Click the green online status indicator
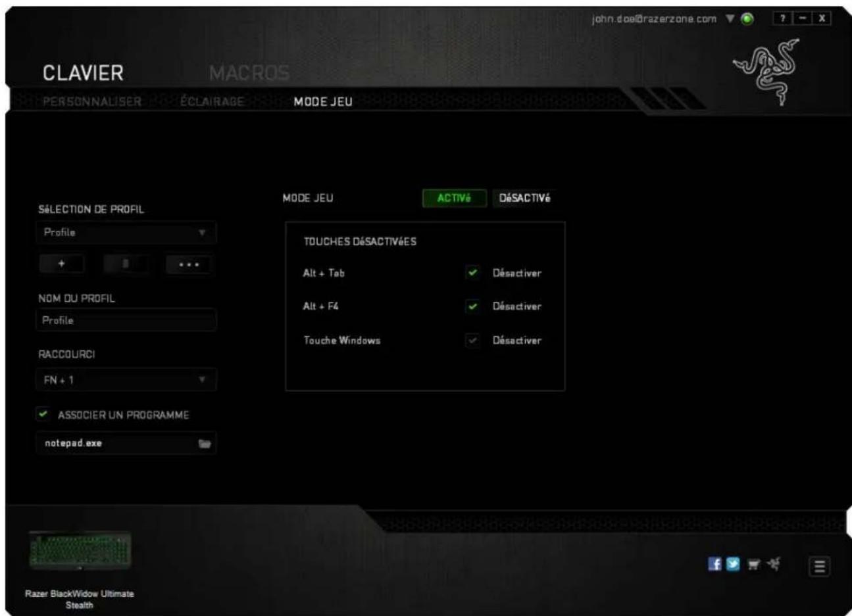Image resolution: width=852 pixels, height=616 pixels. click(x=747, y=19)
